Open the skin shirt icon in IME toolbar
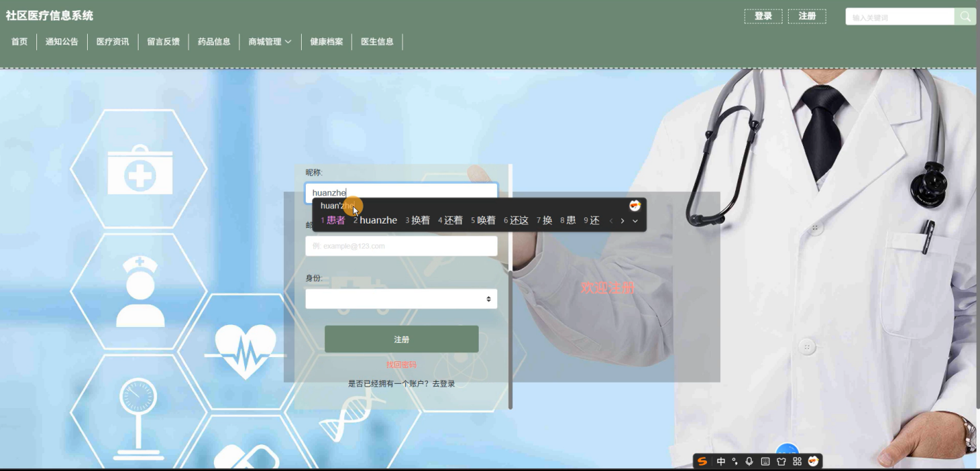The width and height of the screenshot is (980, 471). coord(781,461)
